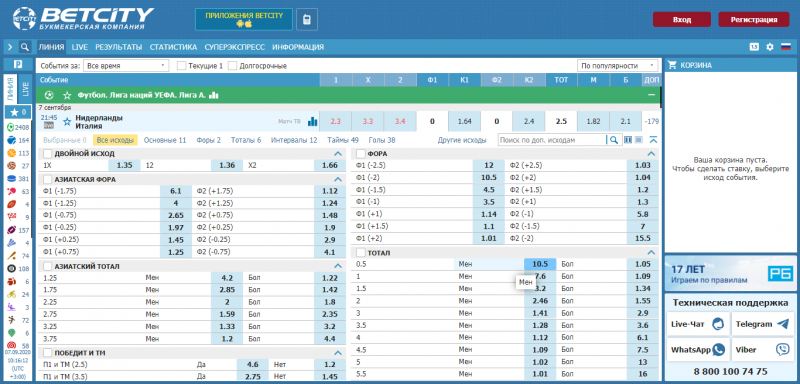Select odds 1.35 for 1X

[x=124, y=165]
